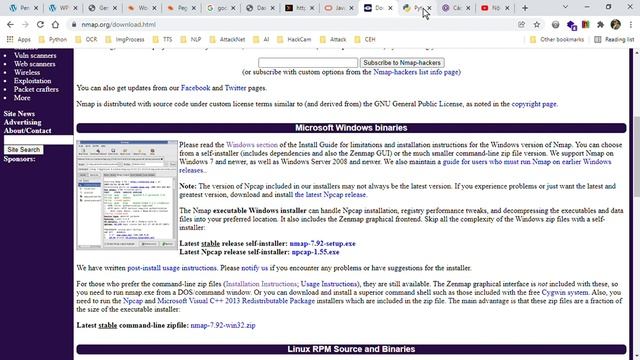
Task: Click the Site Search button
Action: coord(24,149)
